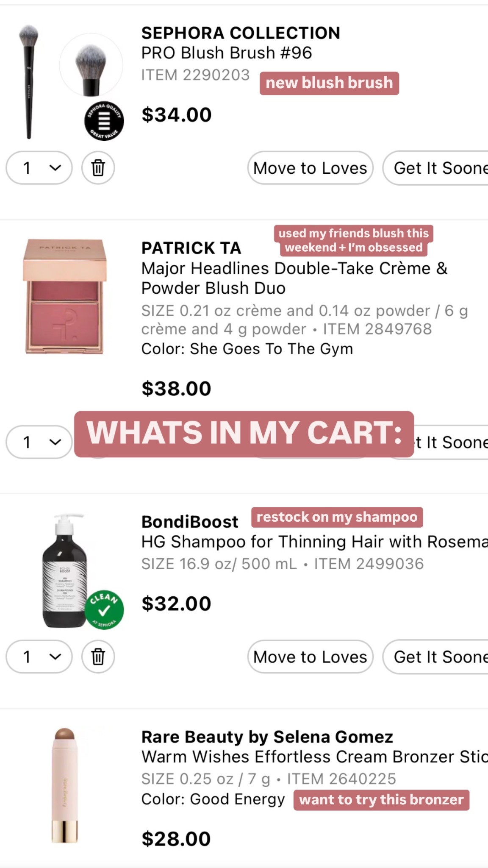Select the She Goes To The Gym color
The width and height of the screenshot is (488, 868).
point(249,349)
